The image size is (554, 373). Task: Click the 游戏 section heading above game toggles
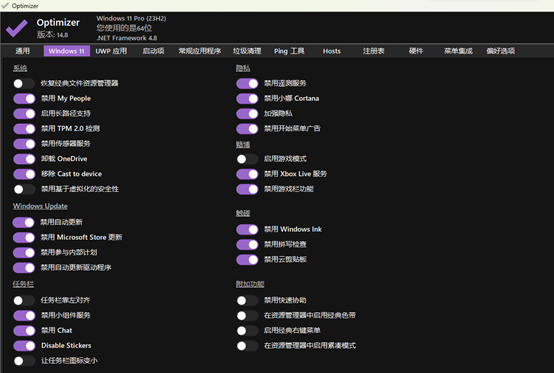click(x=243, y=144)
